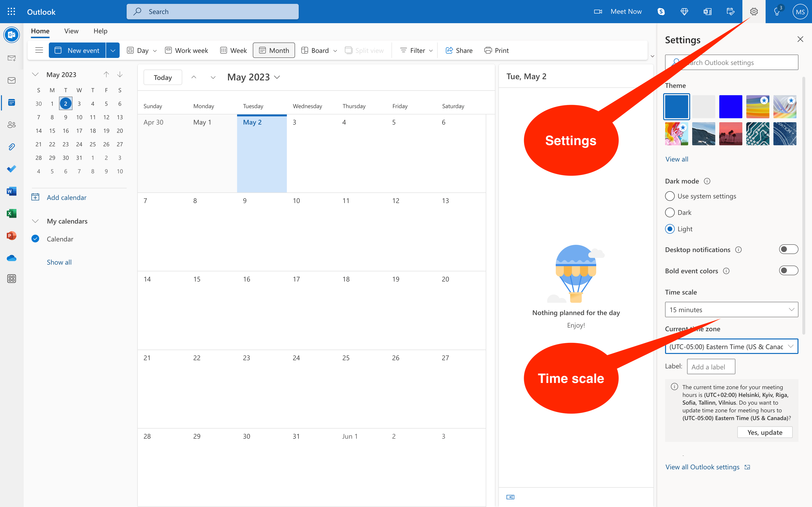Viewport: 812px width, 507px height.
Task: Select the rainbow theme swatch
Action: click(x=758, y=106)
